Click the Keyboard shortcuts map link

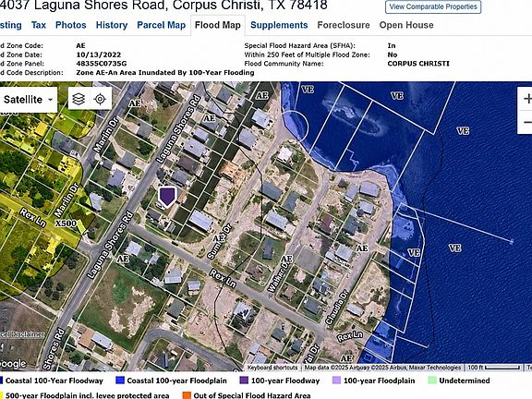pos(272,368)
